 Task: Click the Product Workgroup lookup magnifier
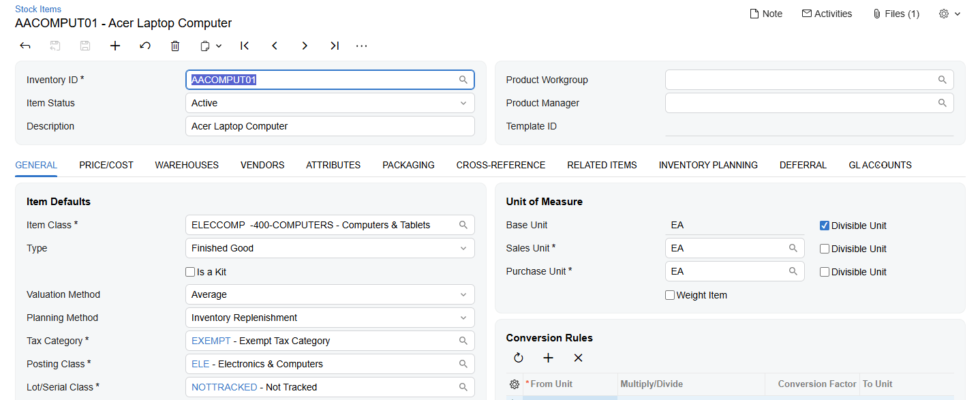tap(943, 80)
